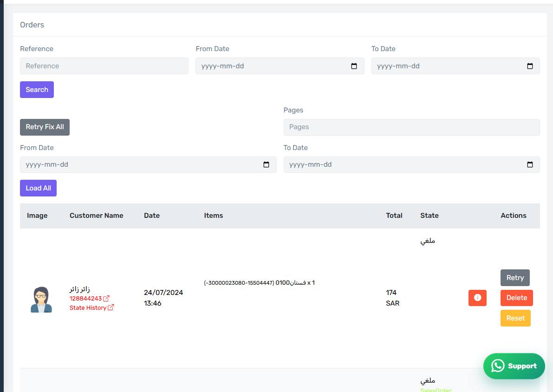Click the top From Date field

[x=280, y=66]
